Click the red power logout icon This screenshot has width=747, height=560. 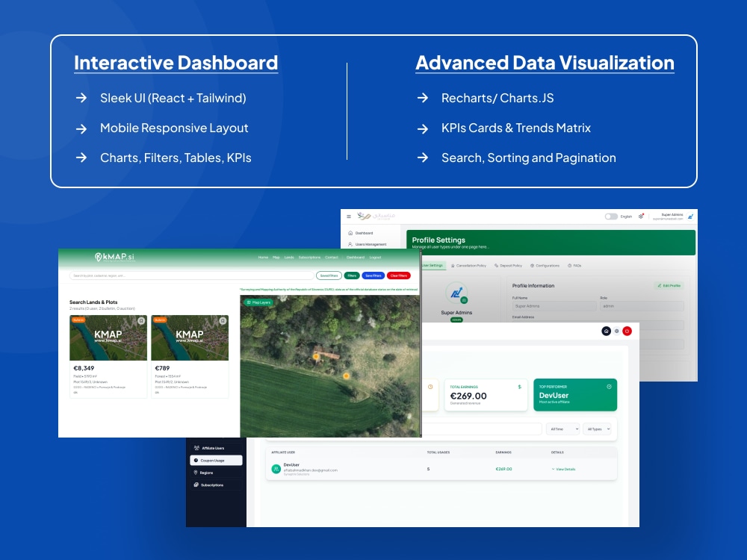coord(627,331)
